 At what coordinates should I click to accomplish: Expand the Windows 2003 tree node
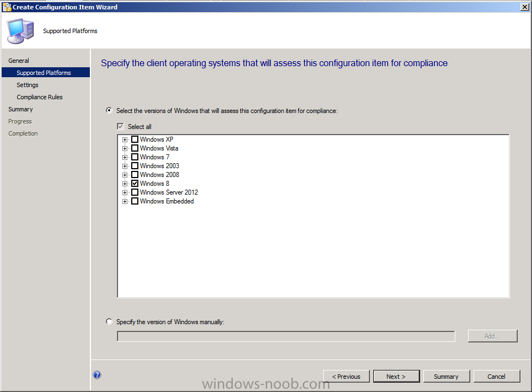pos(125,166)
